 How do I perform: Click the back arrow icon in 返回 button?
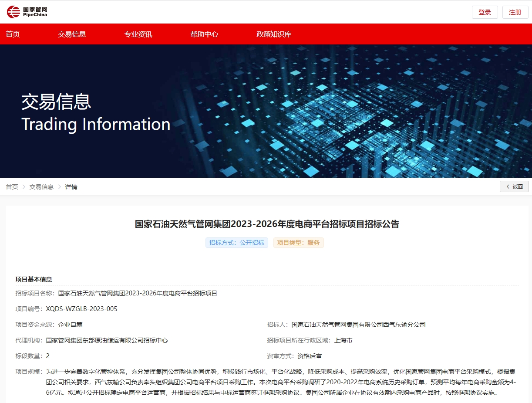tap(508, 187)
